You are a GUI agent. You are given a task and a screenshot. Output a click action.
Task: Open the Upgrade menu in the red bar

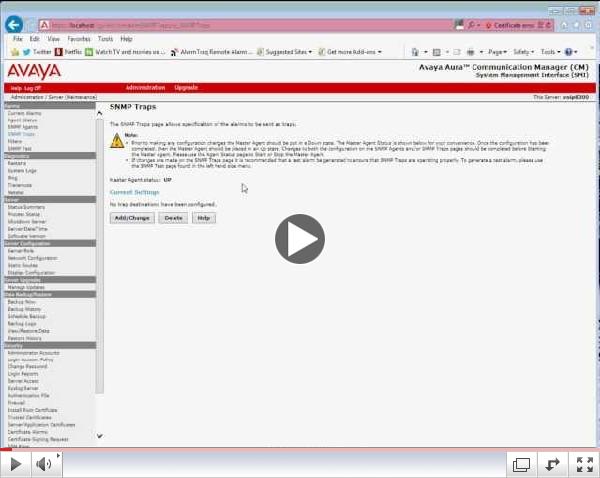coord(186,88)
